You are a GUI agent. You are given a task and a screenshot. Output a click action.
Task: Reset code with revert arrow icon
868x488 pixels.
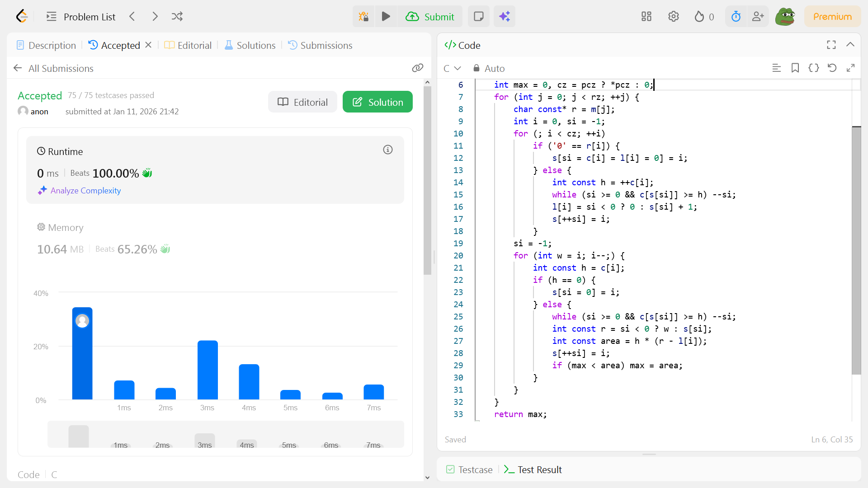click(x=832, y=68)
